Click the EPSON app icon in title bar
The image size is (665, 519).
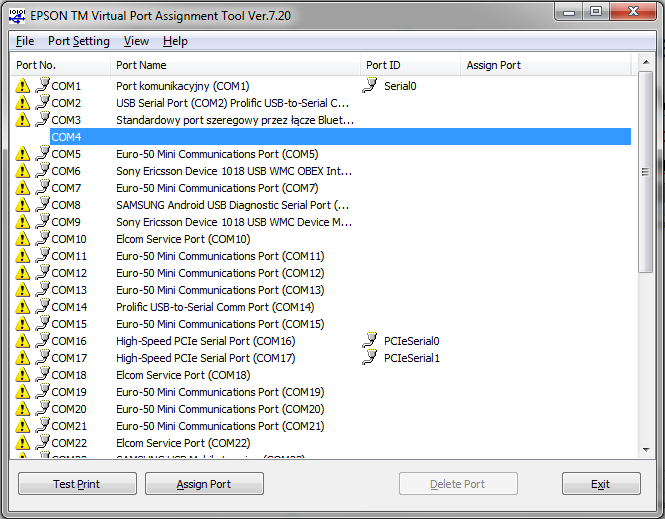click(x=17, y=16)
